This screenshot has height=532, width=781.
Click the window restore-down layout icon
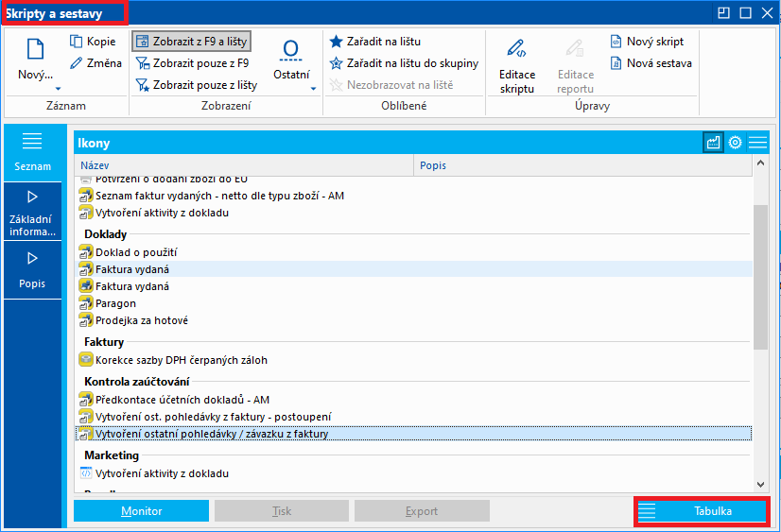(x=723, y=13)
